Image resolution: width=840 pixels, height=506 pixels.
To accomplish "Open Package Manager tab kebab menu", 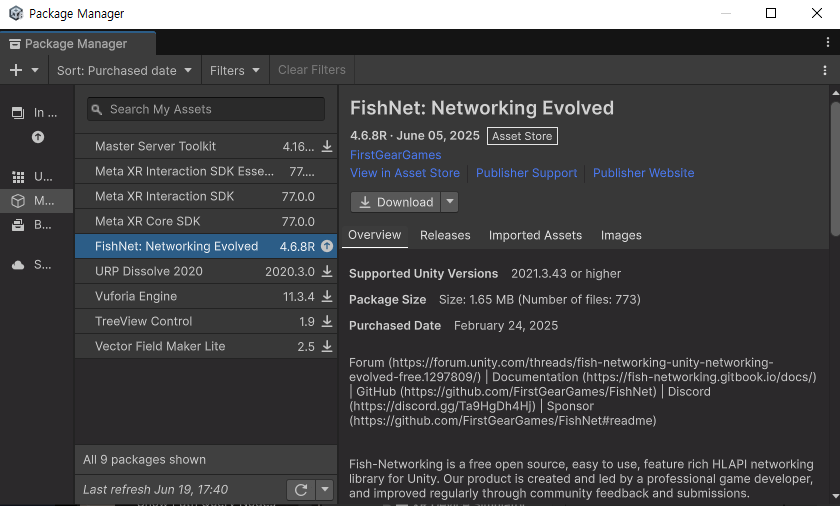I will click(x=828, y=43).
